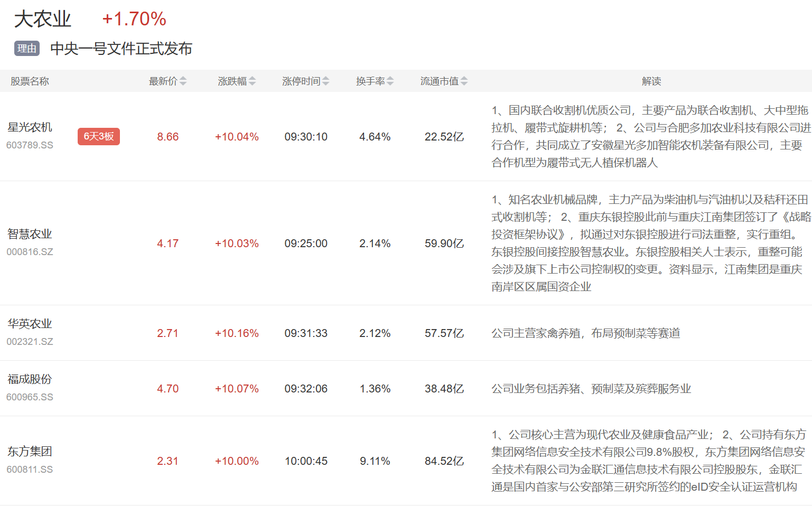Image resolution: width=812 pixels, height=506 pixels.
Task: Open the 星光农机 stock name link
Action: [x=30, y=127]
